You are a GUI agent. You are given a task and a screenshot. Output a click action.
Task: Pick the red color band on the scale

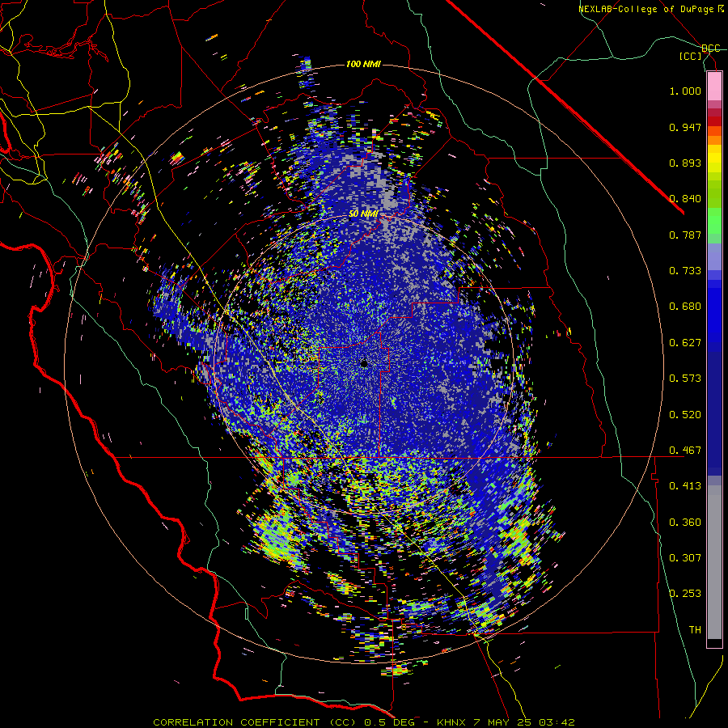pos(714,121)
